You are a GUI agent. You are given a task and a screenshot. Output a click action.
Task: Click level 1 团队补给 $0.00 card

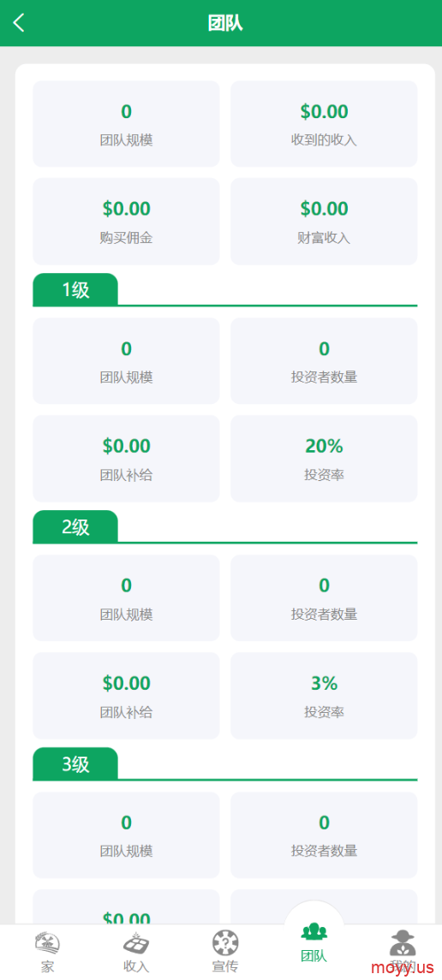126,459
